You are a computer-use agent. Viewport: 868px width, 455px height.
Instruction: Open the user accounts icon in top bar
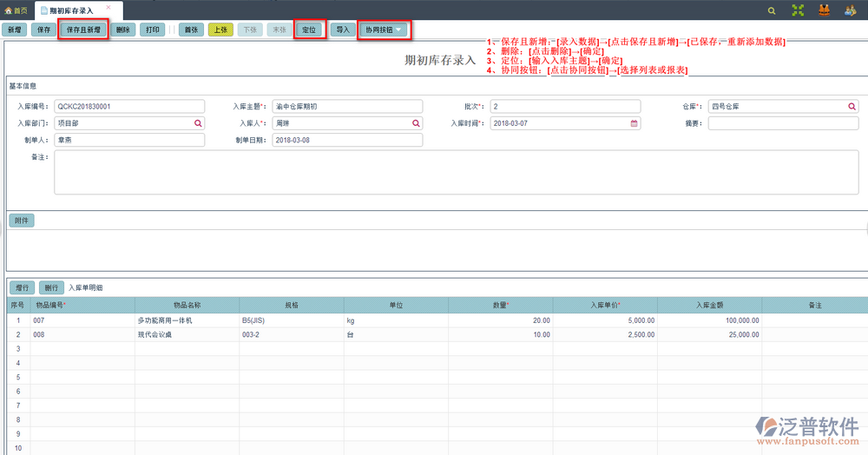[850, 10]
